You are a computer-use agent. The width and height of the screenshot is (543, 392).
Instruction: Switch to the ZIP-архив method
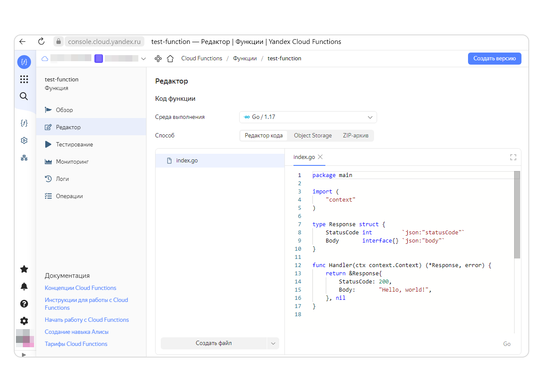356,136
